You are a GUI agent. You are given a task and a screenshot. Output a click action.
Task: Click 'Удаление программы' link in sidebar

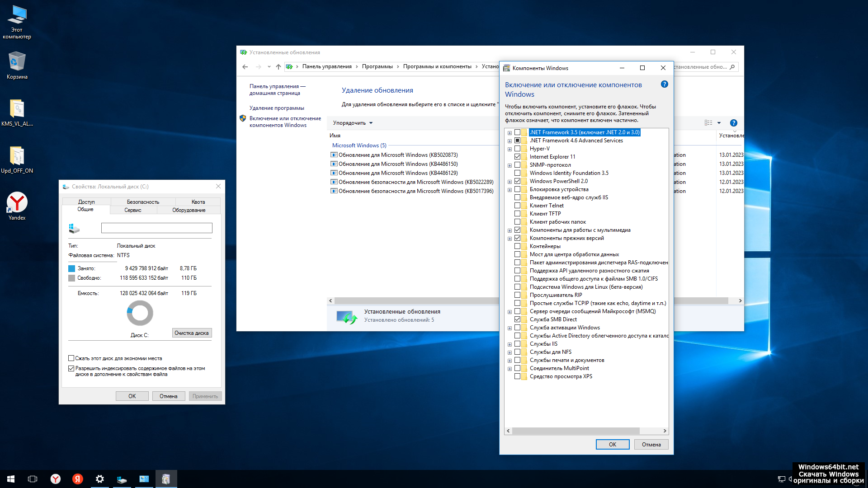277,108
